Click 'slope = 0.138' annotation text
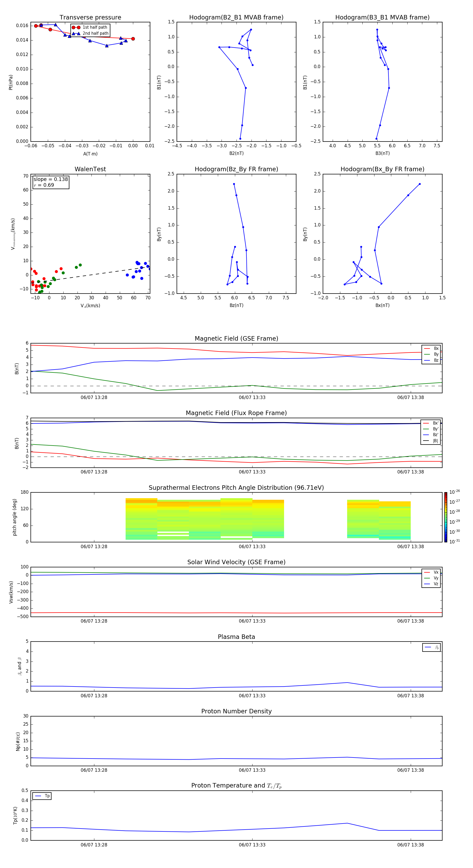This screenshot has height=868, width=473. 50,179
